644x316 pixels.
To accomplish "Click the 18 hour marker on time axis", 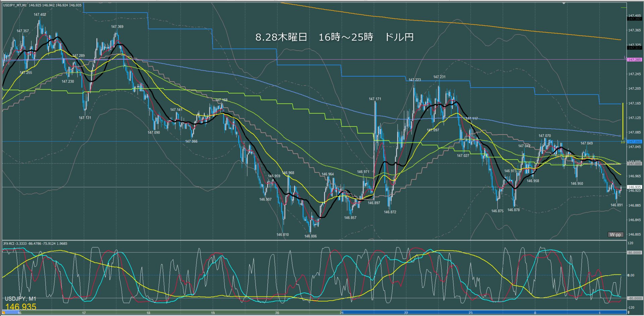I will (x=148, y=313).
